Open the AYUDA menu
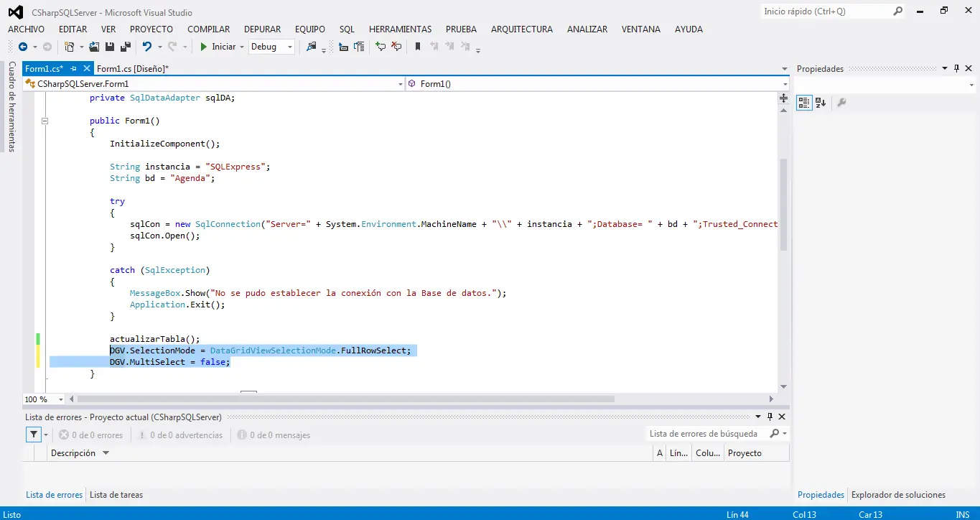980x520 pixels. click(x=689, y=29)
